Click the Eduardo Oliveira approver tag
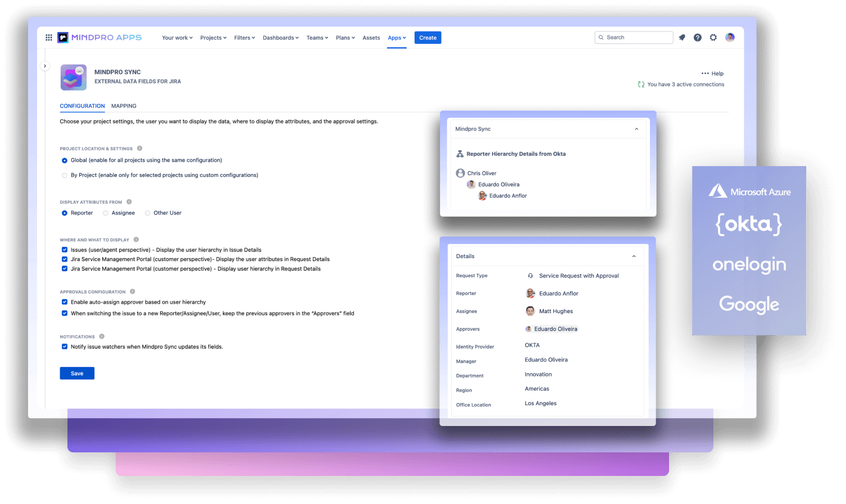This screenshot has height=504, width=846. (x=551, y=329)
